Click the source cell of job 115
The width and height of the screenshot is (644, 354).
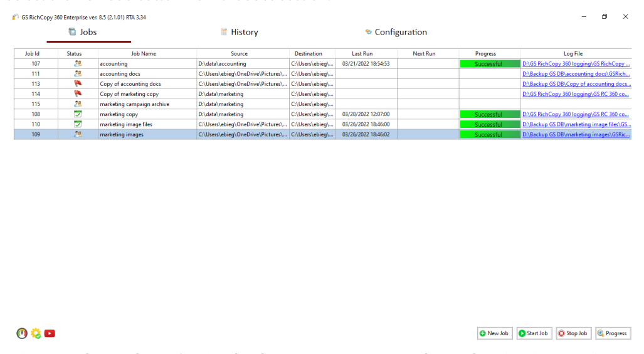tap(243, 104)
